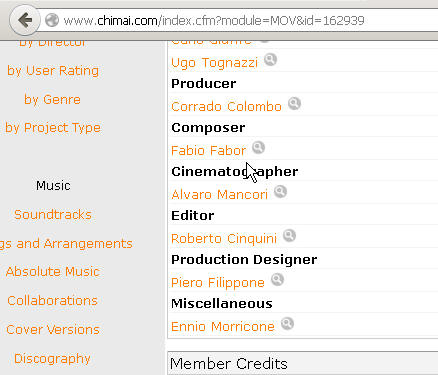Open the Ennio Morricone link
The height and width of the screenshot is (375, 438).
[x=223, y=326]
